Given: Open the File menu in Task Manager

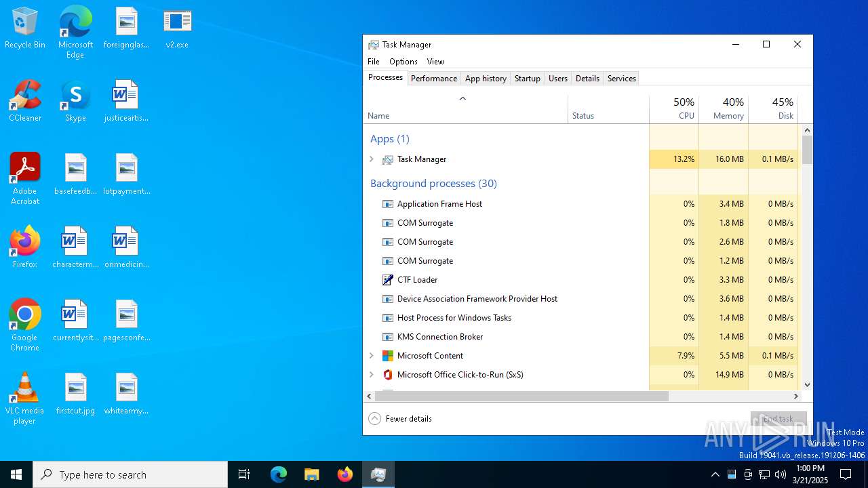Looking at the screenshot, I should [x=374, y=62].
